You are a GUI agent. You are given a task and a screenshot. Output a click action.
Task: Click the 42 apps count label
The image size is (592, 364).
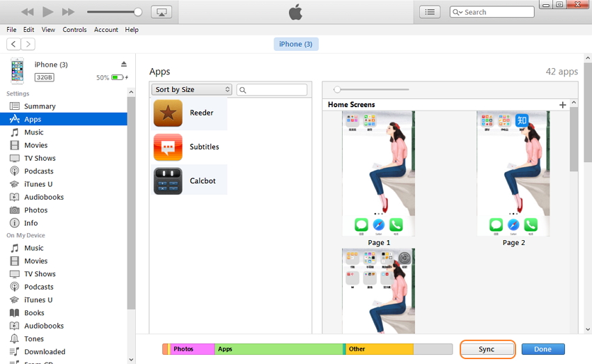(x=562, y=72)
